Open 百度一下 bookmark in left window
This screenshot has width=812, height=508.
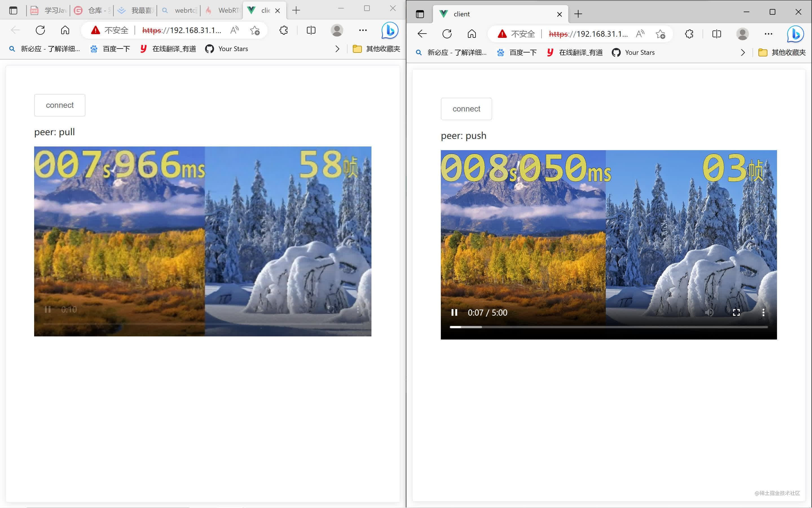pos(110,49)
